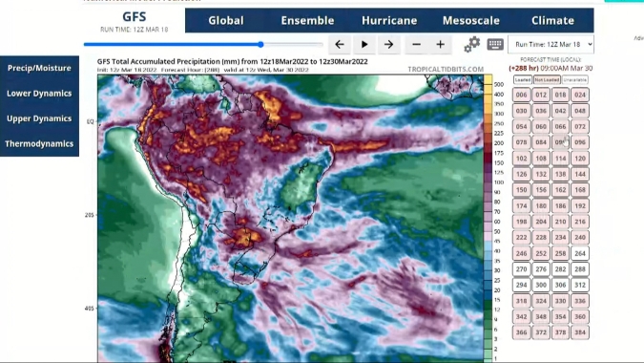Select forecast hour 246
Image resolution: width=644 pixels, height=363 pixels.
[x=521, y=254]
